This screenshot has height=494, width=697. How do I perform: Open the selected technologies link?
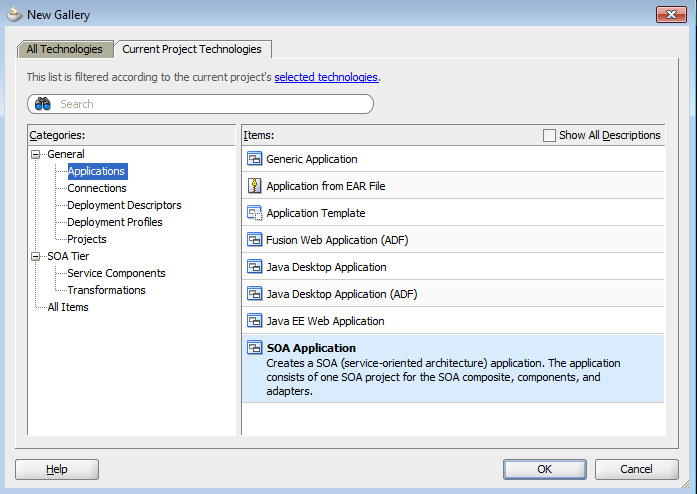(326, 77)
